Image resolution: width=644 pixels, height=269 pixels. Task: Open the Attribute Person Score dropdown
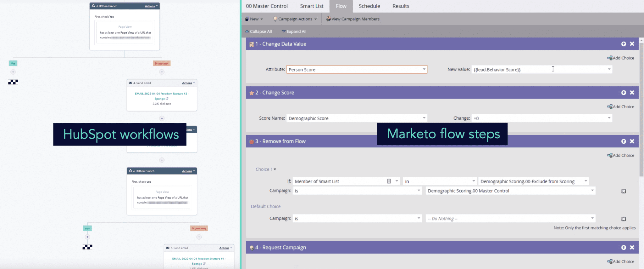click(x=424, y=69)
